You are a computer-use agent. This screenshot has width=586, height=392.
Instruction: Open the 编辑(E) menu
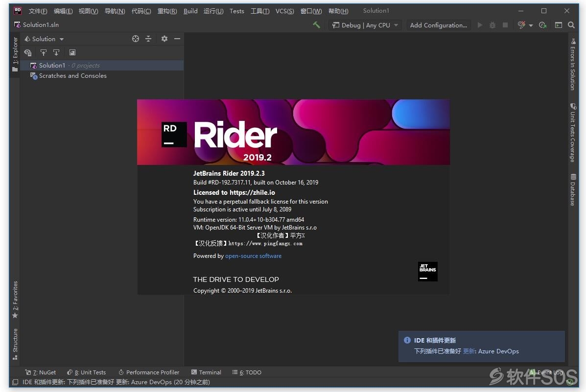tap(63, 11)
